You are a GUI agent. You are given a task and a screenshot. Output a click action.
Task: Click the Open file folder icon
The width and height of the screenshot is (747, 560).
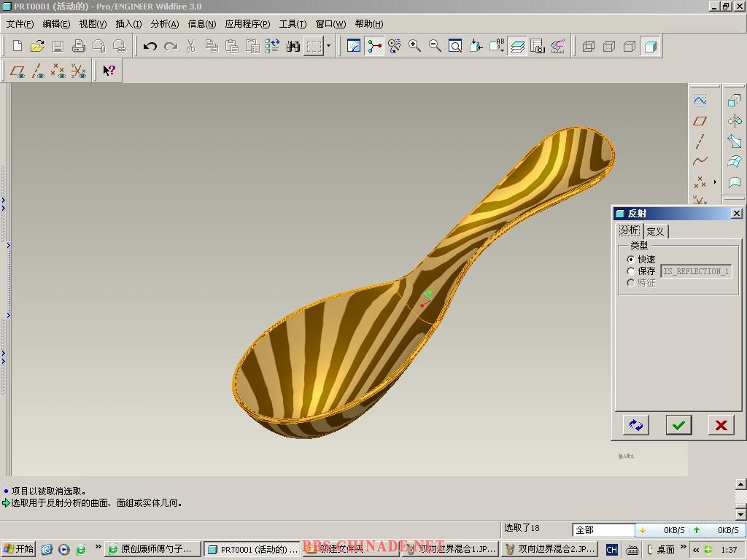pos(37,47)
